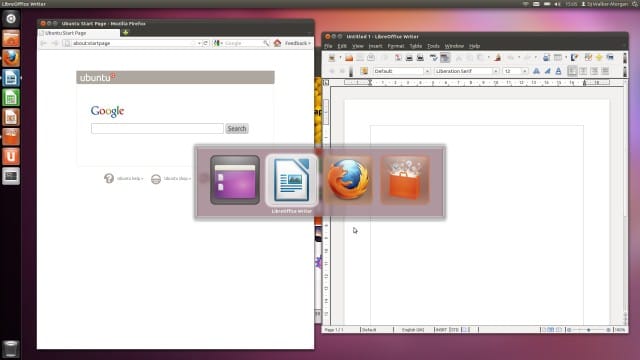This screenshot has height=360, width=640.
Task: Pick Ubuntu Software Center in the switcher
Action: tap(405, 180)
